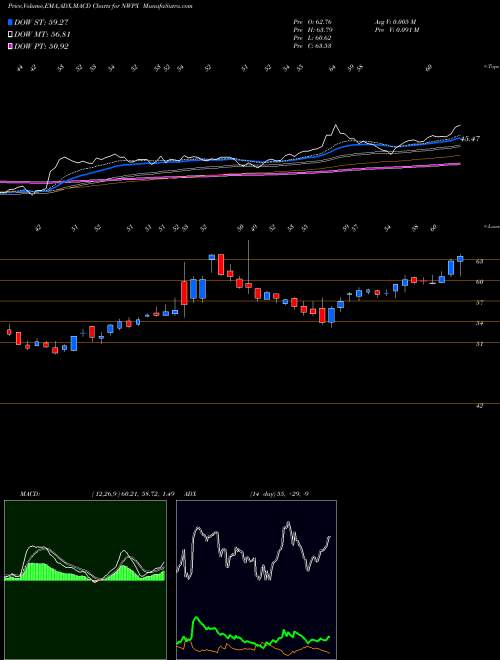Click the 63 price axis label
Viewport: 500px width, 660px height.
pos(479,261)
